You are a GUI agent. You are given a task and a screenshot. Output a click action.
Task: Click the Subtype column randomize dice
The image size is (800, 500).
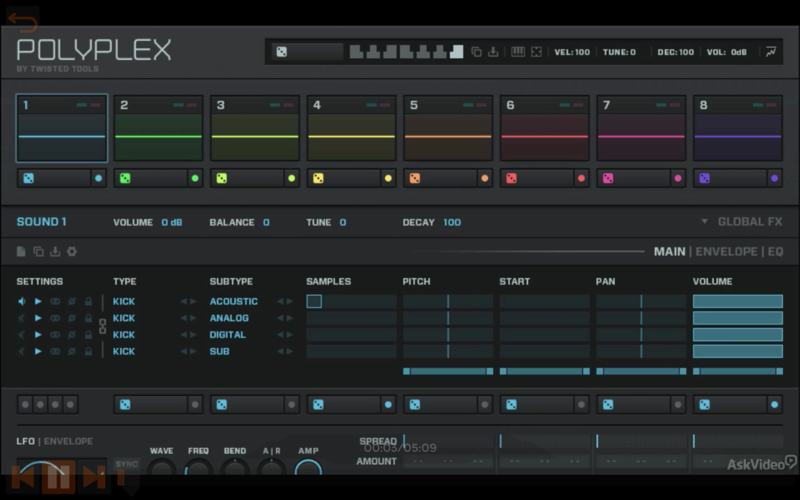221,405
